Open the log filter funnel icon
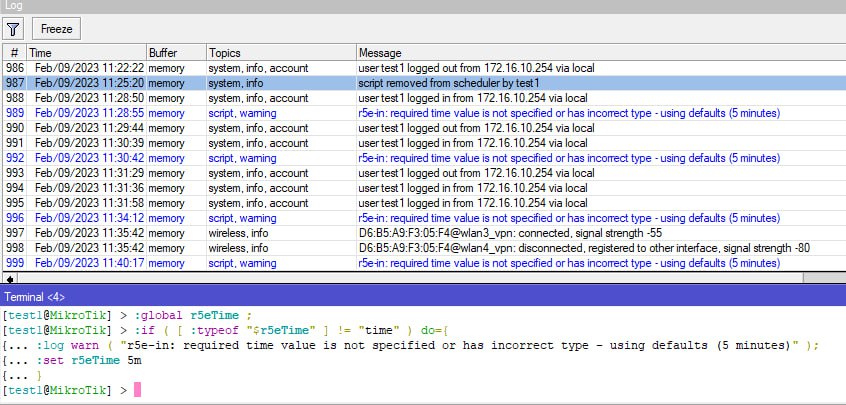Viewport: 846px width, 405px height. click(12, 29)
